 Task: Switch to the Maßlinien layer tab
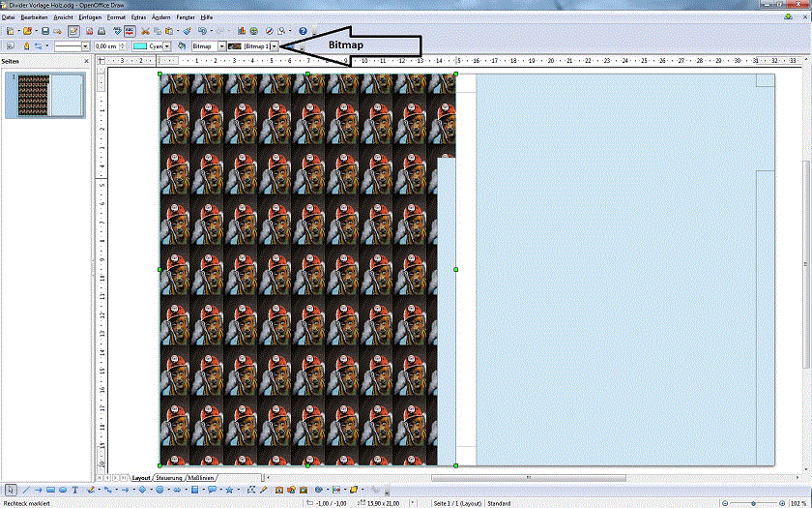click(x=201, y=477)
